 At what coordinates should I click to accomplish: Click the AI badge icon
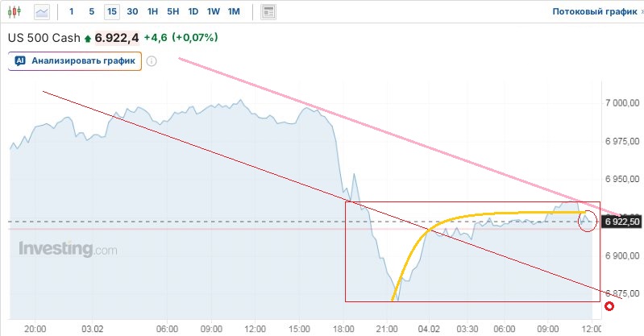[20, 61]
